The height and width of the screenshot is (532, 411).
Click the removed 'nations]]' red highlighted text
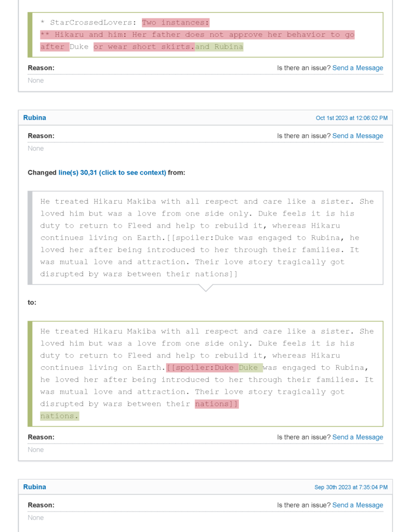pos(217,404)
